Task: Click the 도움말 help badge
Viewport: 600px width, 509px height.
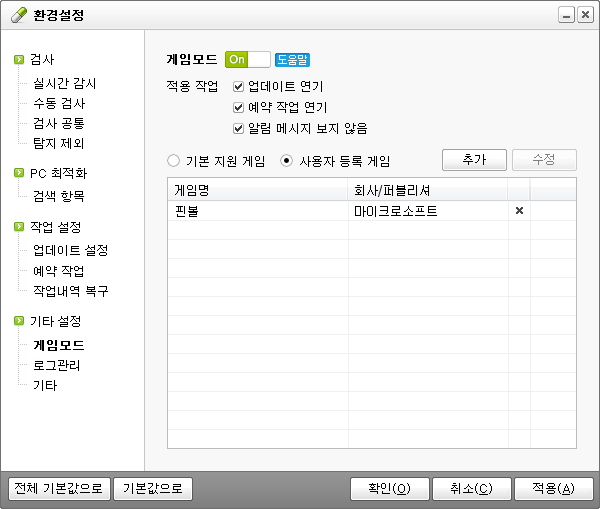Action: 292,60
